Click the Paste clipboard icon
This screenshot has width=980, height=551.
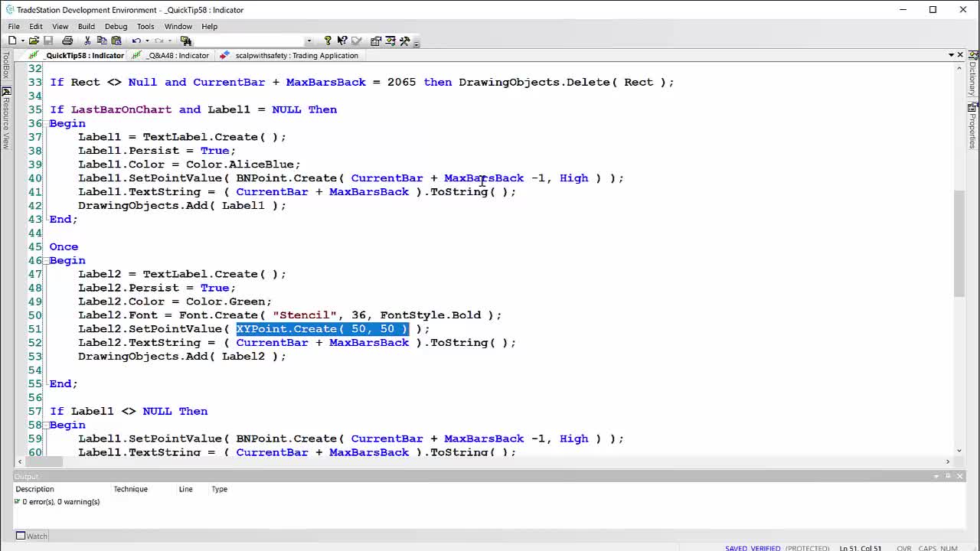pos(116,41)
